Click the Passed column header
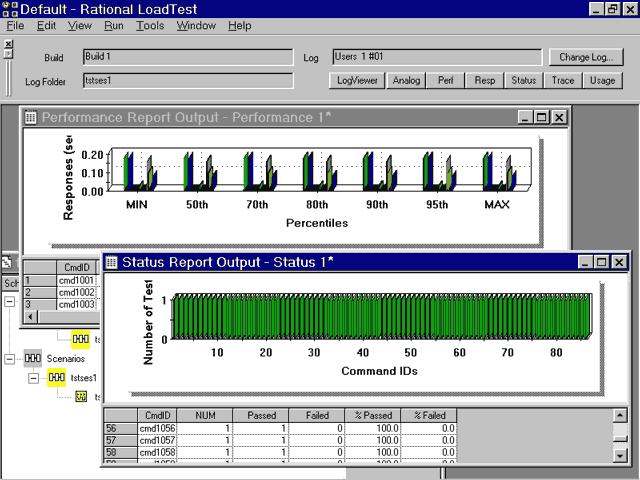The image size is (640, 480). (261, 416)
